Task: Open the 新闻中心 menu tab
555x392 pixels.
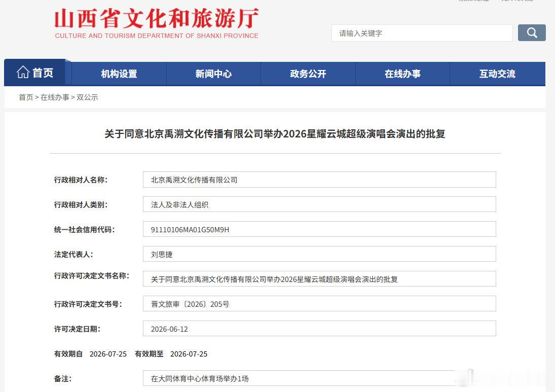Action: pos(213,74)
